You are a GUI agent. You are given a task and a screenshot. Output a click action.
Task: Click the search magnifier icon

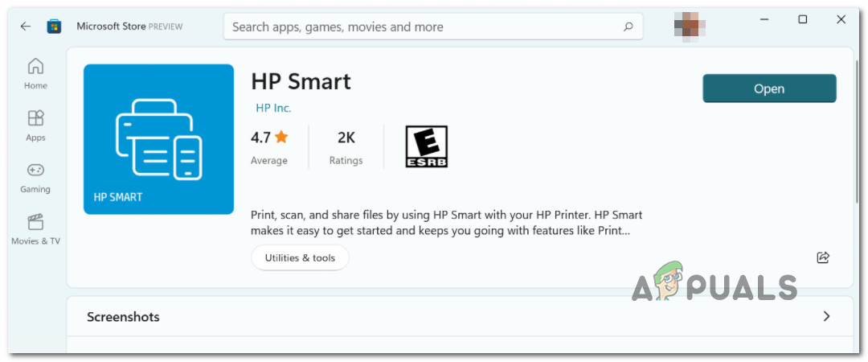(x=628, y=27)
